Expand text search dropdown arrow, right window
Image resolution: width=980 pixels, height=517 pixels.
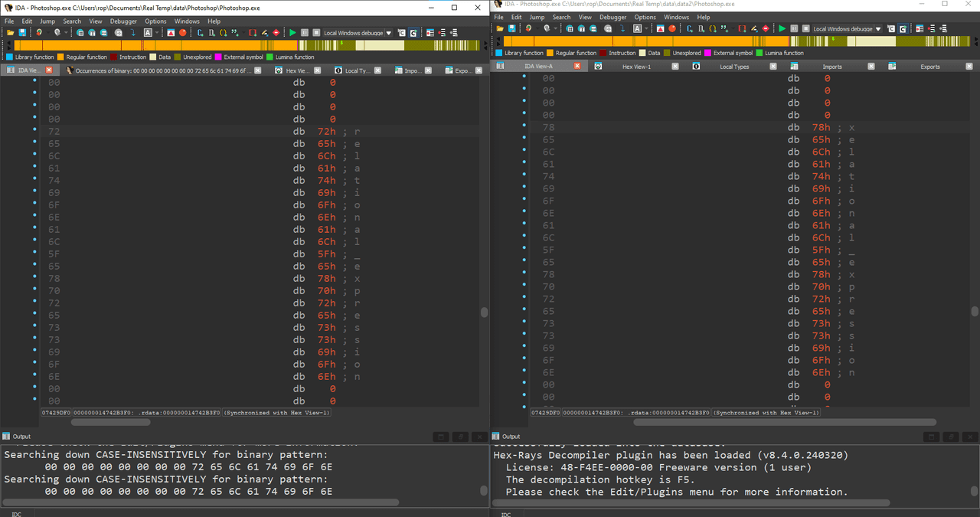click(x=645, y=28)
